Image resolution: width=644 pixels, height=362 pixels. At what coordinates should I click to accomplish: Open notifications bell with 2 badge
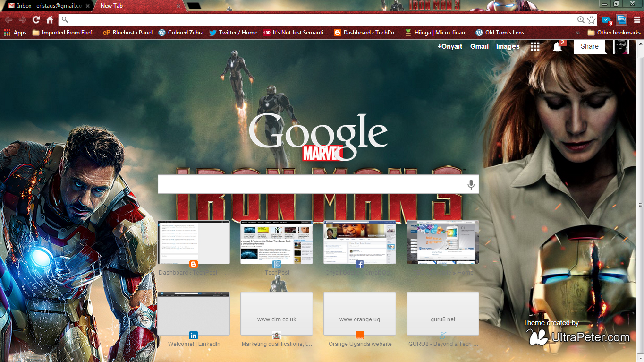tap(558, 46)
